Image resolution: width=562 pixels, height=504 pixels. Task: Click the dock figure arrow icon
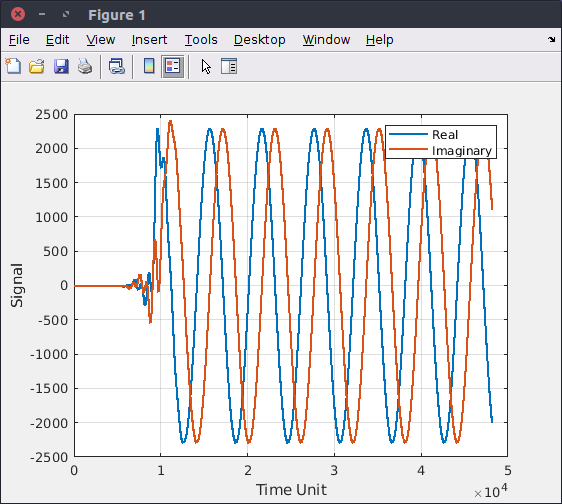[x=552, y=39]
